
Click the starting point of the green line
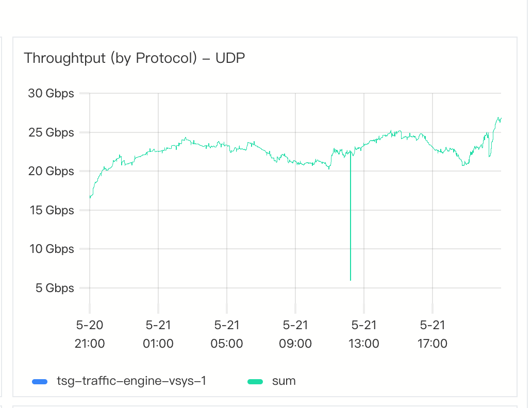pos(90,197)
